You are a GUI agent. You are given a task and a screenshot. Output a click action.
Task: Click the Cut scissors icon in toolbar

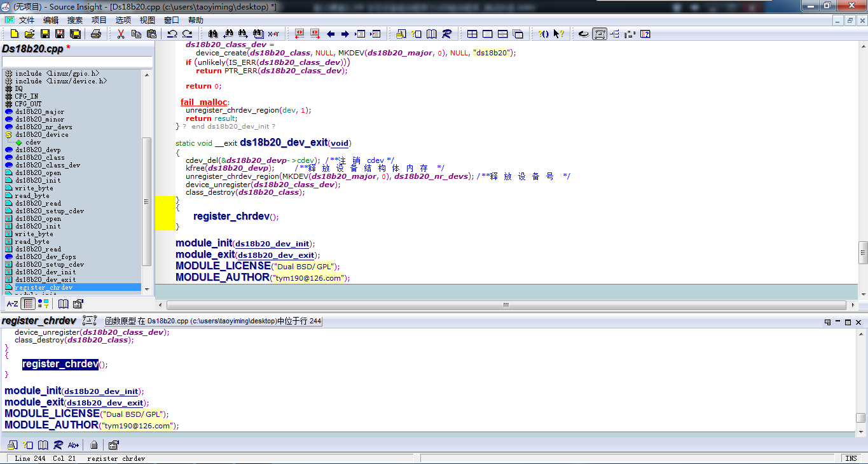pyautogui.click(x=121, y=34)
